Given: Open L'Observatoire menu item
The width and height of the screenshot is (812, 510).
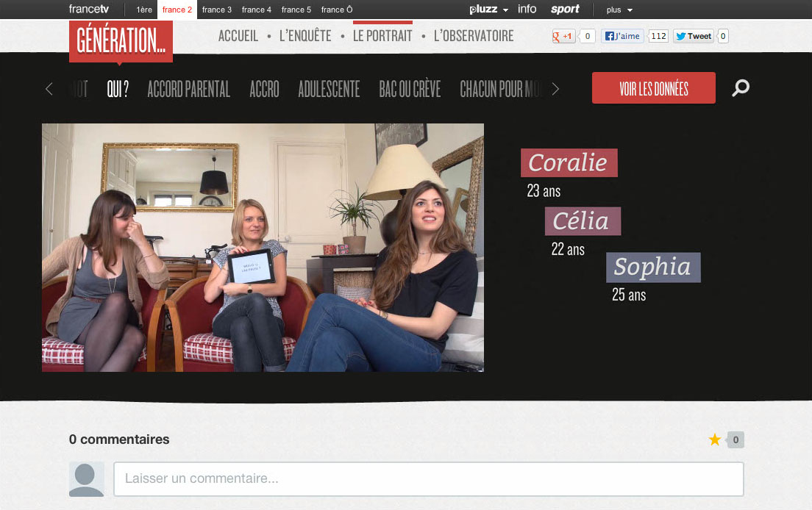Looking at the screenshot, I should 474,36.
